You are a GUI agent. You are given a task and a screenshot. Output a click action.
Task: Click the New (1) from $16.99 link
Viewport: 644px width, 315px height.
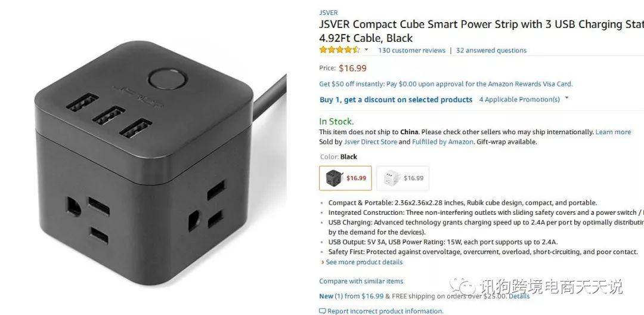click(351, 296)
